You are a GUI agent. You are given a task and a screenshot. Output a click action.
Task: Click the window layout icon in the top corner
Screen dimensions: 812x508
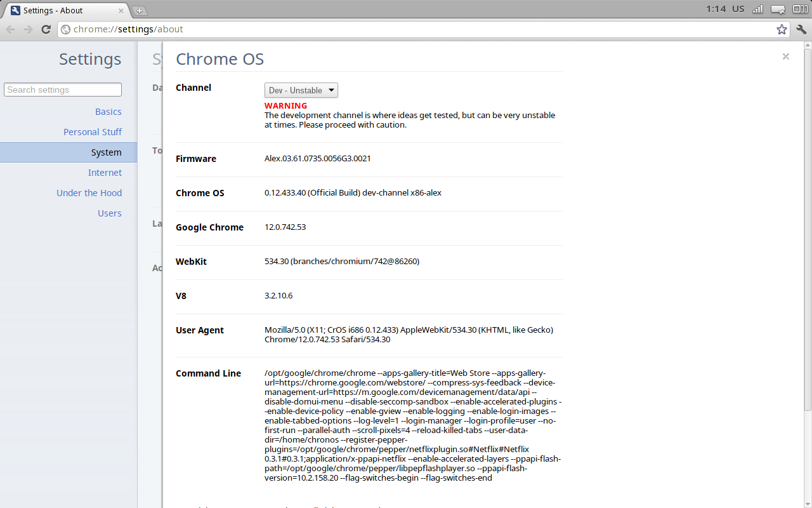coord(801,9)
